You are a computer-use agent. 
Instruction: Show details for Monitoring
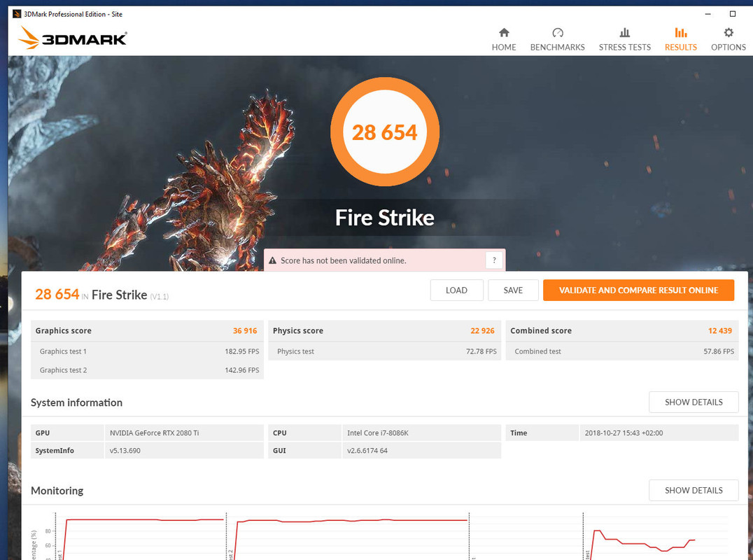(694, 491)
